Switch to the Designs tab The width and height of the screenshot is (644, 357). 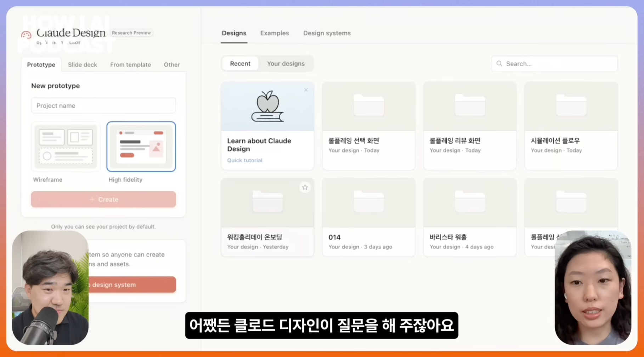tap(234, 33)
